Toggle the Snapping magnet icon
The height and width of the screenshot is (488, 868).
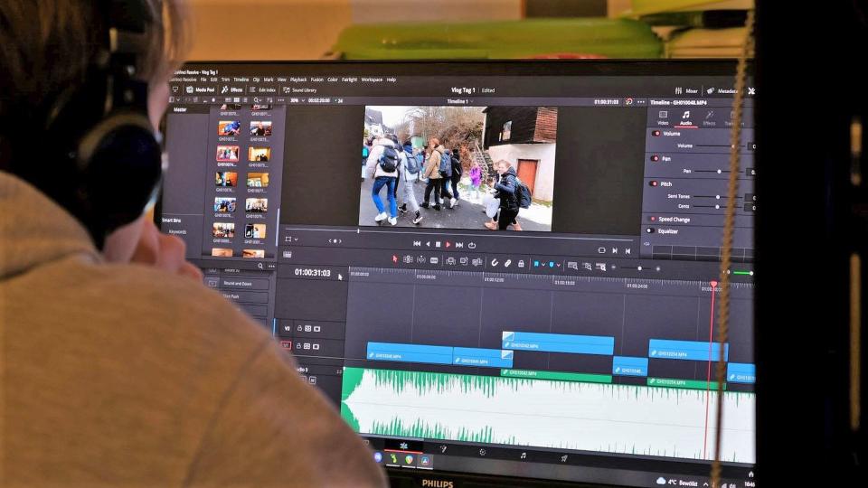495,262
